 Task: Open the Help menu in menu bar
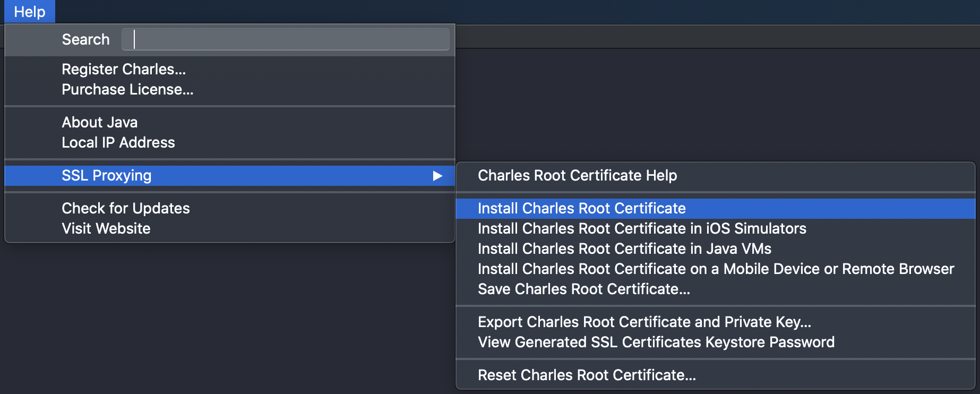(29, 12)
